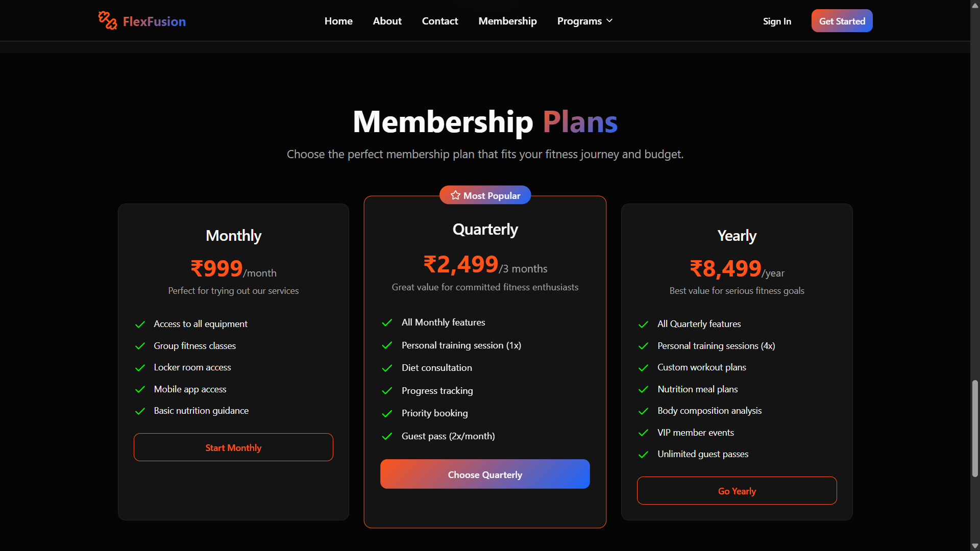980x551 pixels.
Task: Click the Start Monthly button
Action: pos(233,447)
